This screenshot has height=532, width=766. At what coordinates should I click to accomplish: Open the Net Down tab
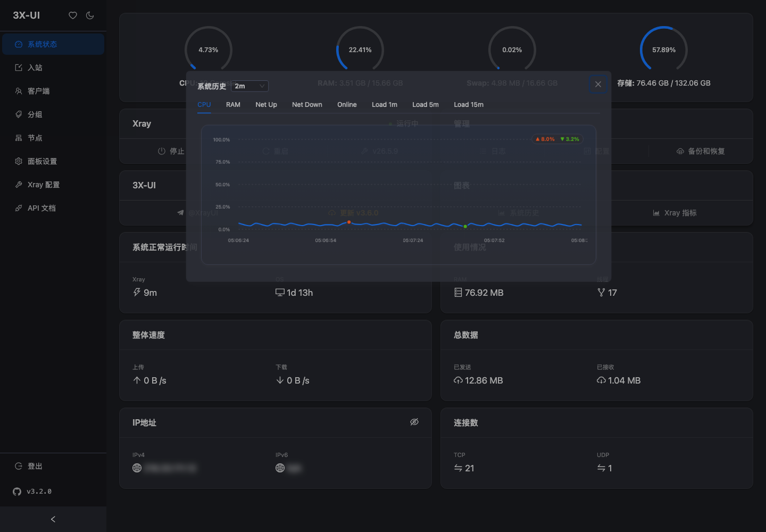[x=307, y=105]
